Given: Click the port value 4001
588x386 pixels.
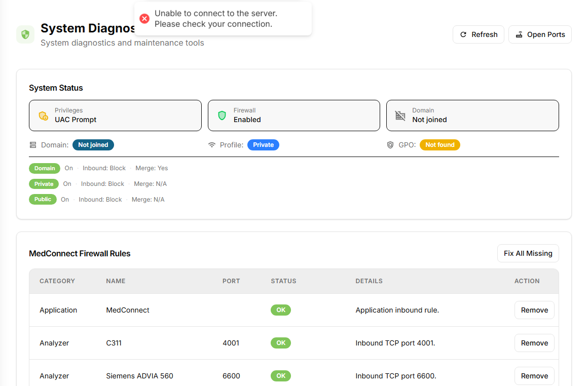Looking at the screenshot, I should click(231, 343).
